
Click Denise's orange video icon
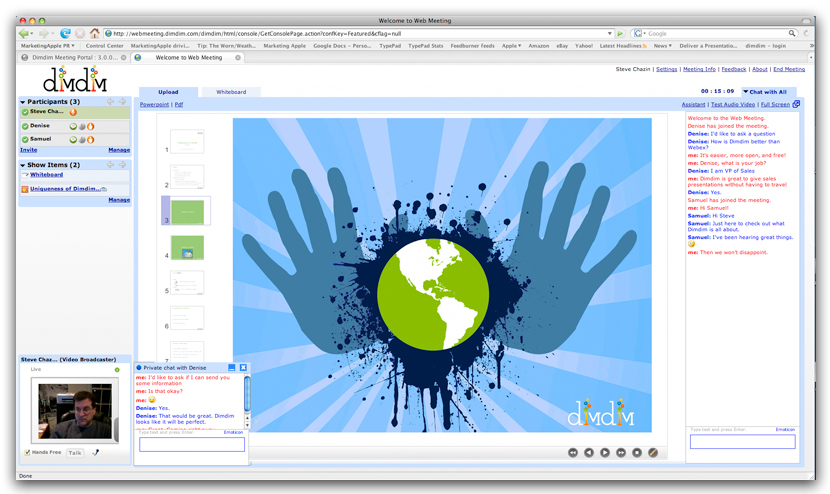[91, 127]
